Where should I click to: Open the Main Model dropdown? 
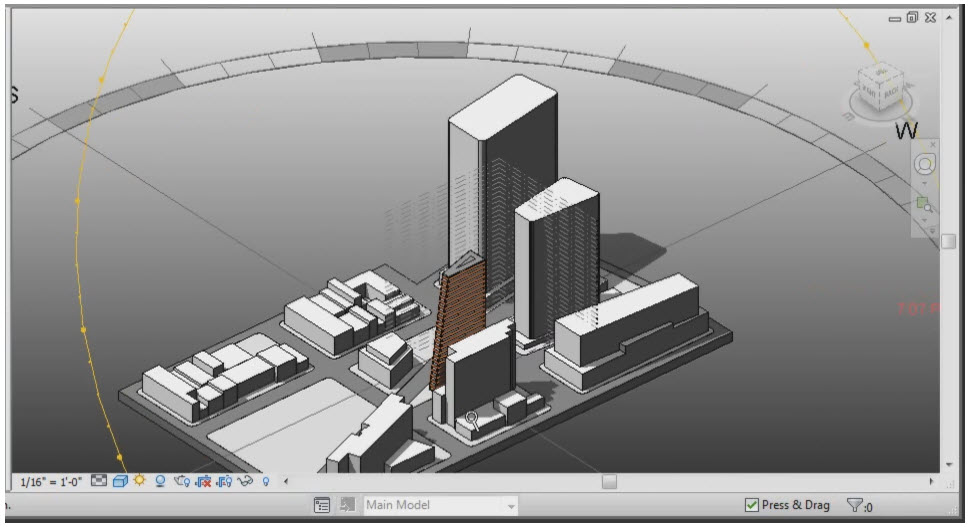(440, 505)
